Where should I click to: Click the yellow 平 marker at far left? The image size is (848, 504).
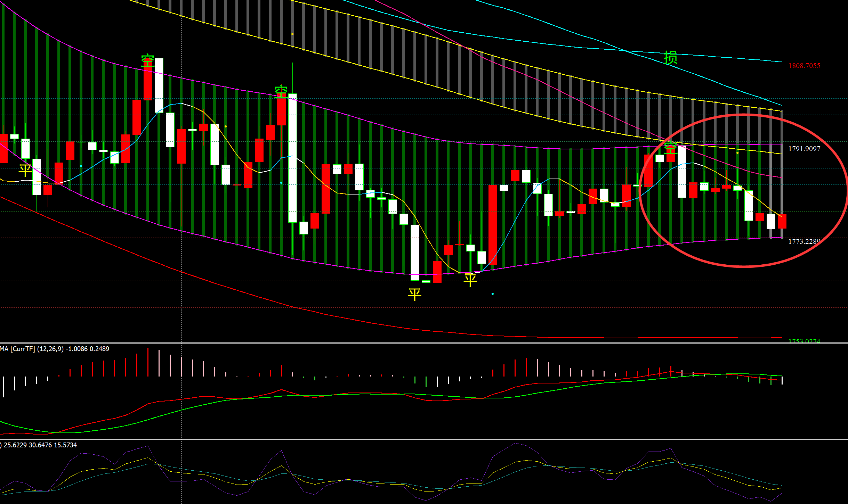coord(25,171)
